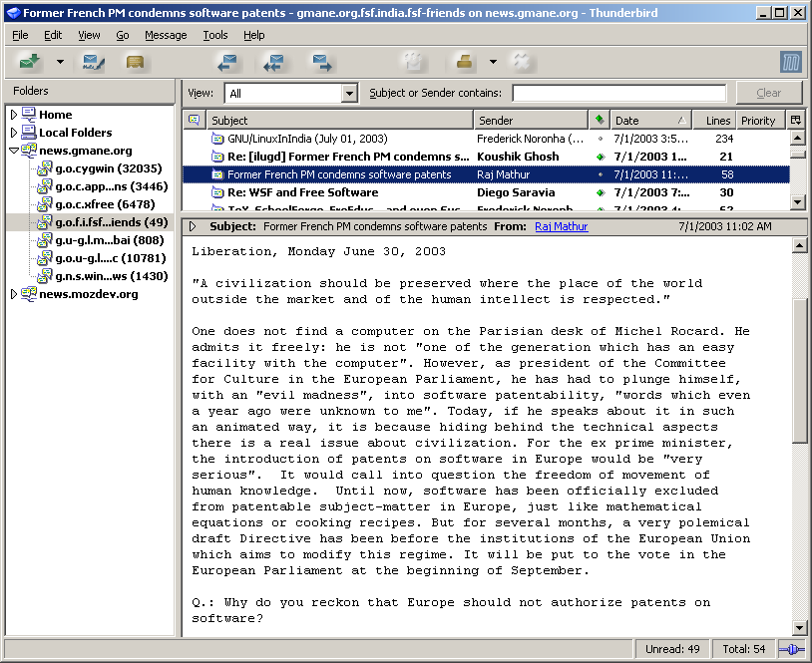The width and height of the screenshot is (812, 663).
Task: Open the View filter dropdown
Action: click(x=349, y=94)
